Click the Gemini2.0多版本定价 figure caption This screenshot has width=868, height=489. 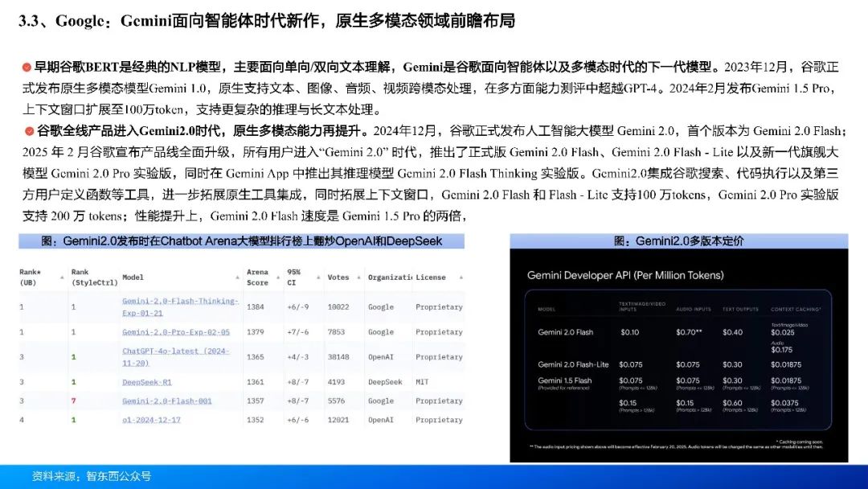[x=678, y=241]
